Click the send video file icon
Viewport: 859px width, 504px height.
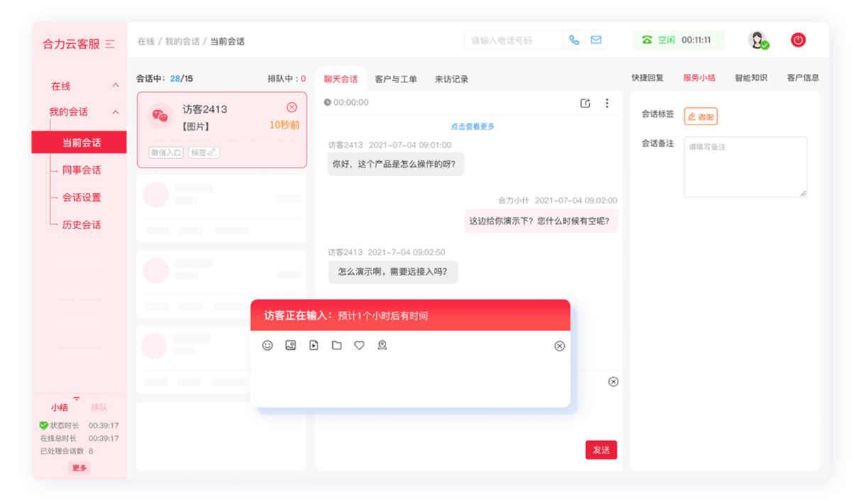pyautogui.click(x=314, y=345)
